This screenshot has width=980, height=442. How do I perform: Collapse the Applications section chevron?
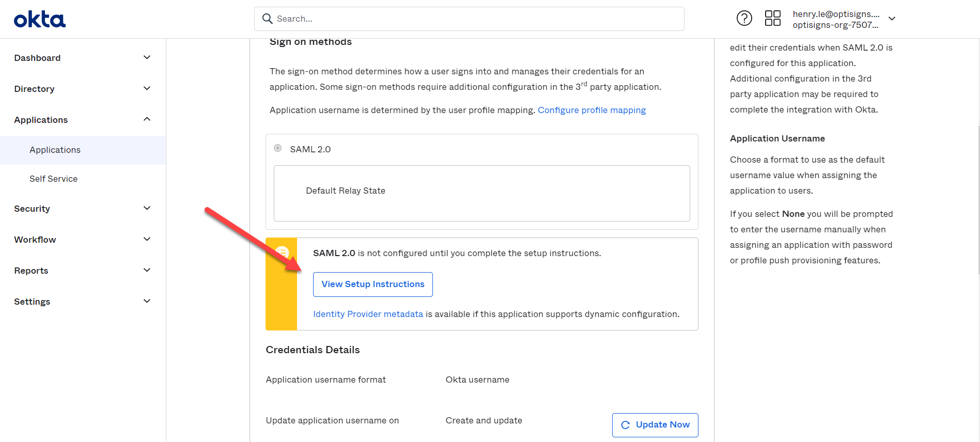point(147,119)
